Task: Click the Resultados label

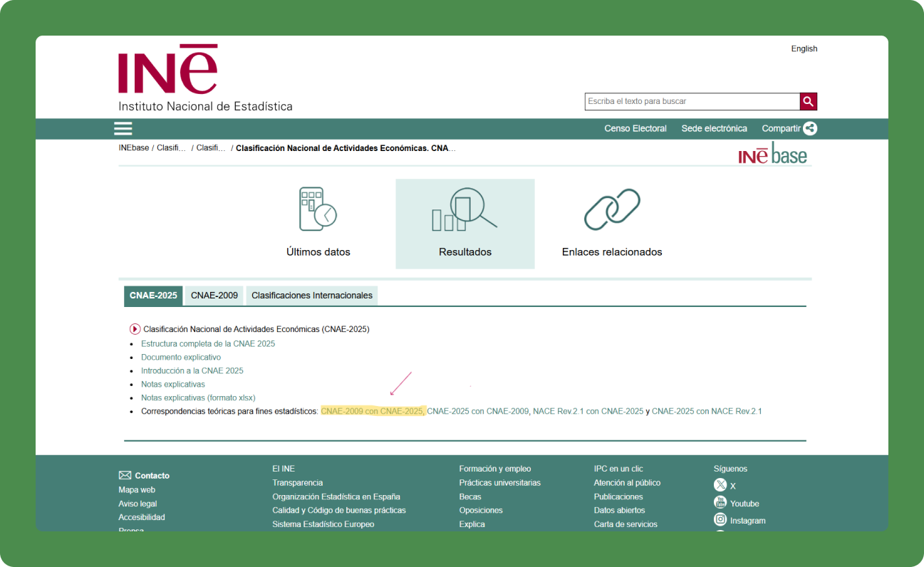Action: pos(465,252)
